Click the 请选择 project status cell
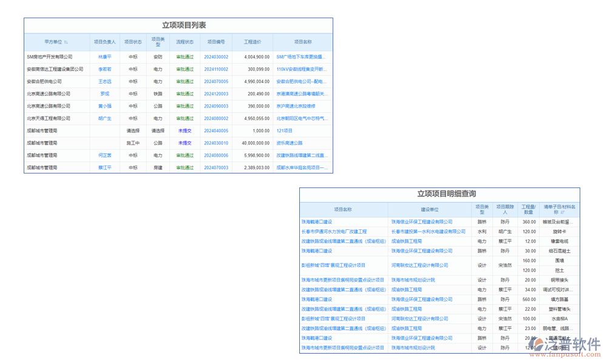Screen dimensions: 607x364 133,130
